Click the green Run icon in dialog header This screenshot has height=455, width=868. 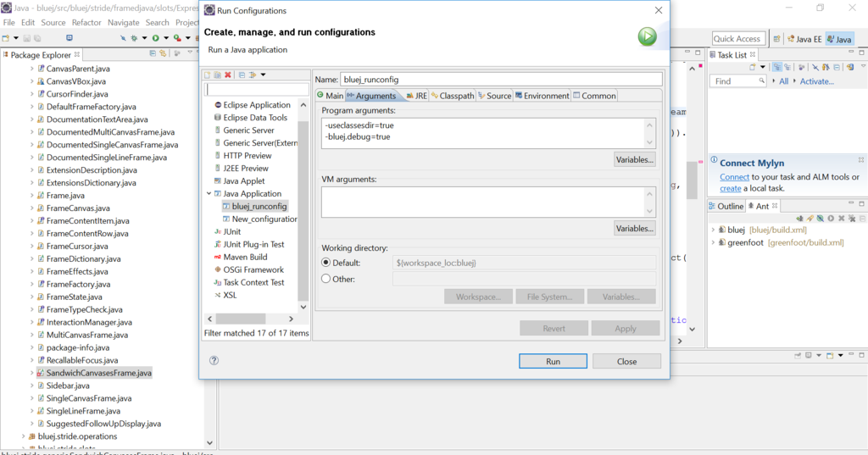pos(647,36)
